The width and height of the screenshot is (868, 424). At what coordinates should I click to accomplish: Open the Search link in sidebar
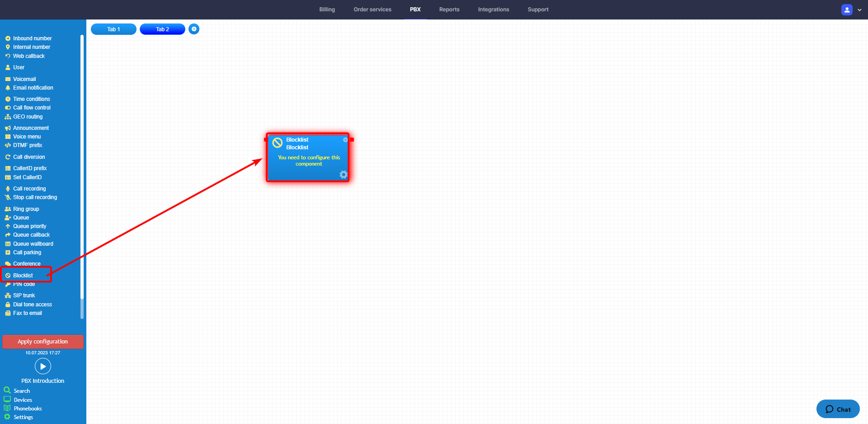[x=22, y=391]
